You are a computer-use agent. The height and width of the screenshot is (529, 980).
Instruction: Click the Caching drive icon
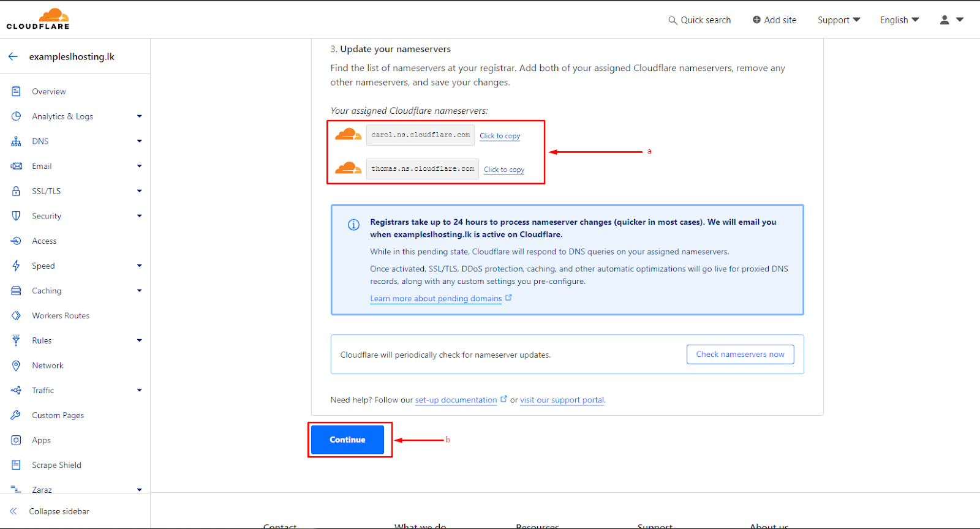pos(16,291)
